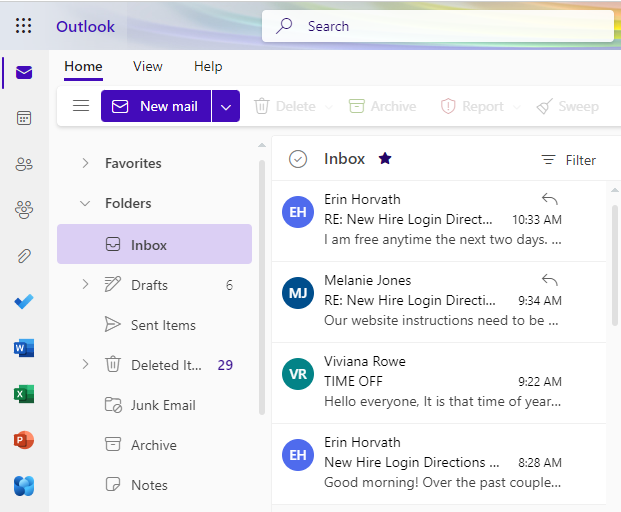Click the Drafts count 6
The image size is (621, 512).
coord(229,285)
